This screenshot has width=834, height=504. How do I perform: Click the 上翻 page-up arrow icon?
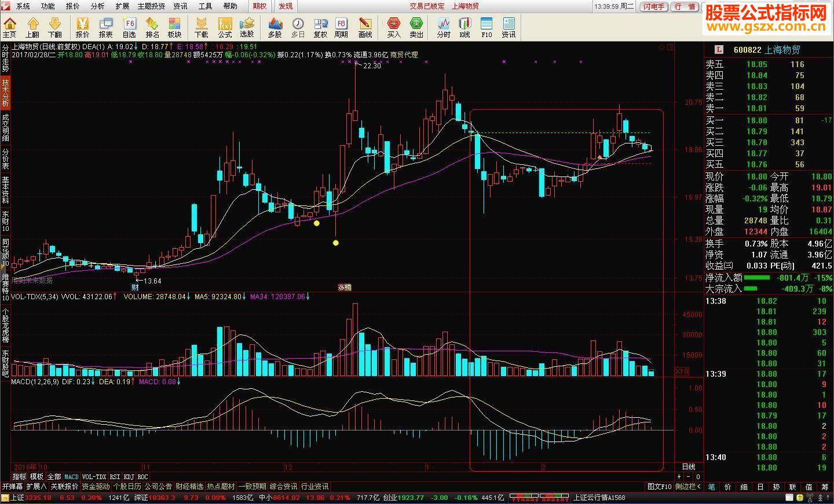click(x=32, y=27)
